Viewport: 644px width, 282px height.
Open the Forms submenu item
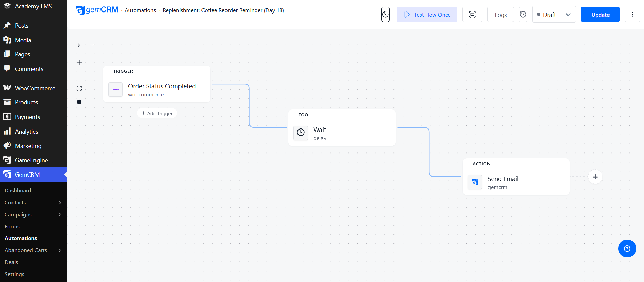(x=12, y=227)
